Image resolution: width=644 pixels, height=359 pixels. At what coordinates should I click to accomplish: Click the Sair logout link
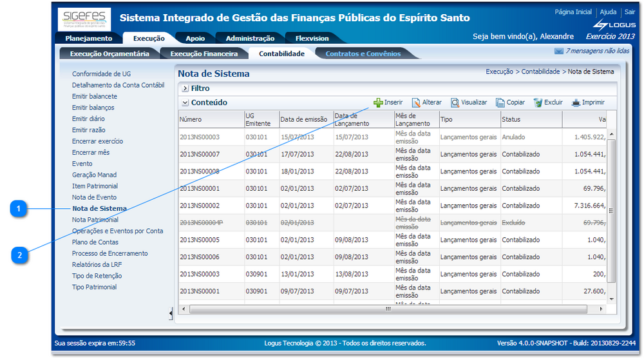629,12
